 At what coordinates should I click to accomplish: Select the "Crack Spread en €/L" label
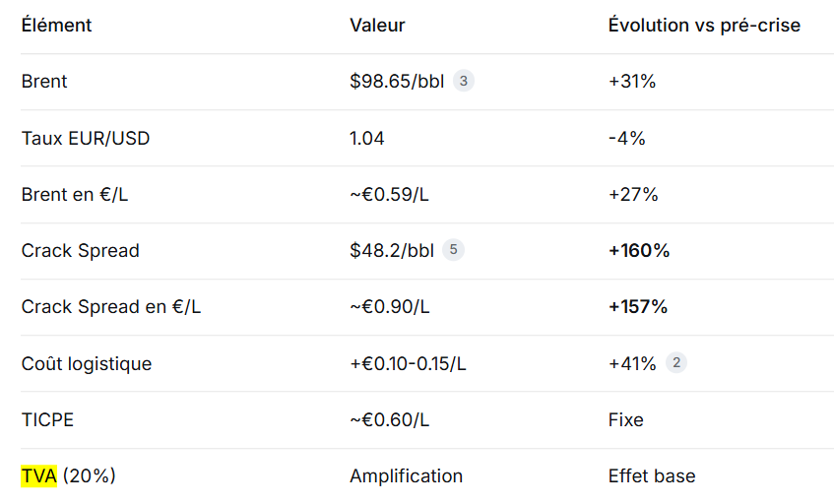pyautogui.click(x=111, y=307)
